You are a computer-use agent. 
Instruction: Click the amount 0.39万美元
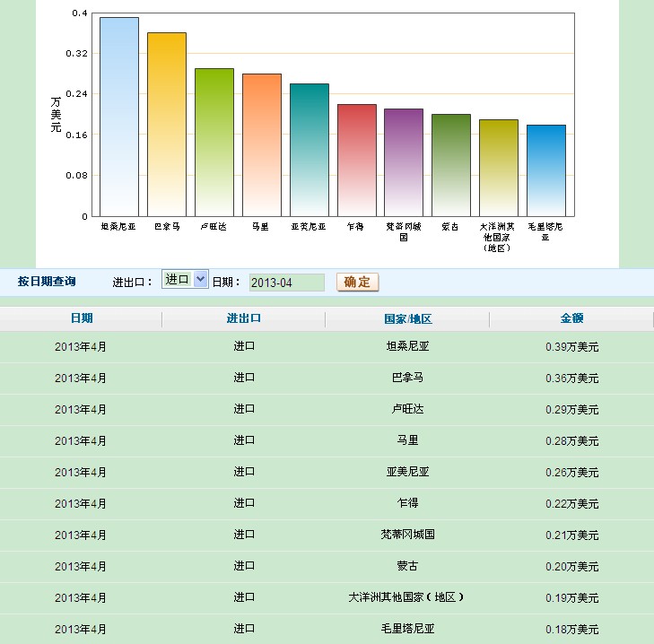[571, 346]
